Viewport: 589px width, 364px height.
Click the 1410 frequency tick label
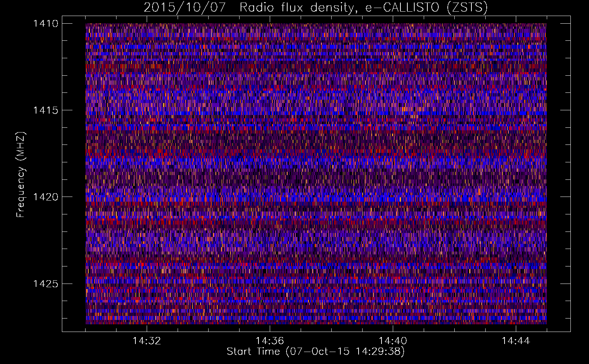coord(46,24)
